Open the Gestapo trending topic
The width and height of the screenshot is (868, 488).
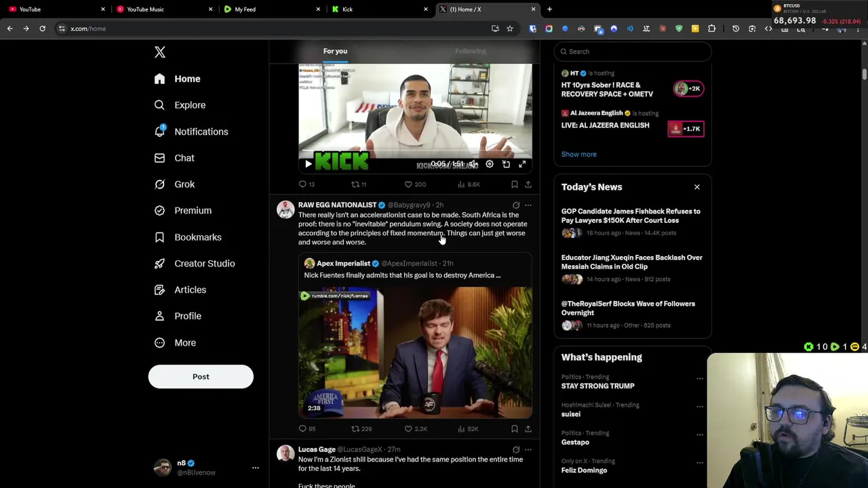point(575,442)
